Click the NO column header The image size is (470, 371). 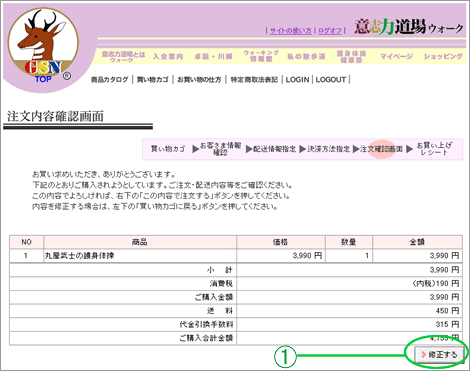click(26, 242)
